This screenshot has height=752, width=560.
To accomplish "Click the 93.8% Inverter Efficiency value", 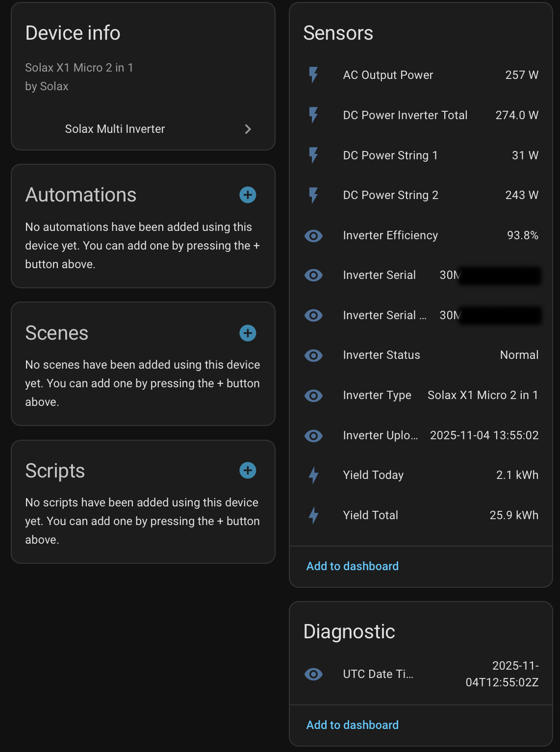I will click(x=522, y=236).
